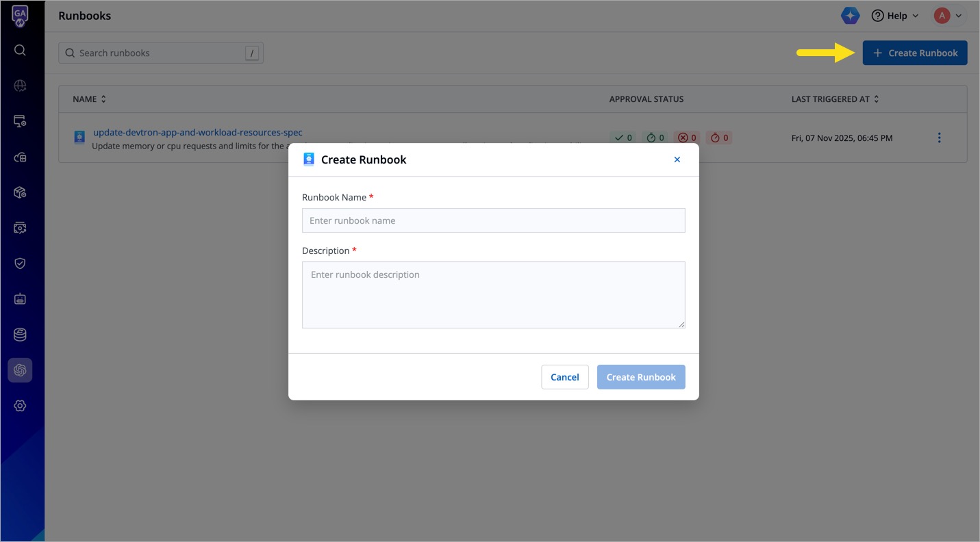
Task: Click the sparkle assistant icon in the header
Action: click(850, 15)
